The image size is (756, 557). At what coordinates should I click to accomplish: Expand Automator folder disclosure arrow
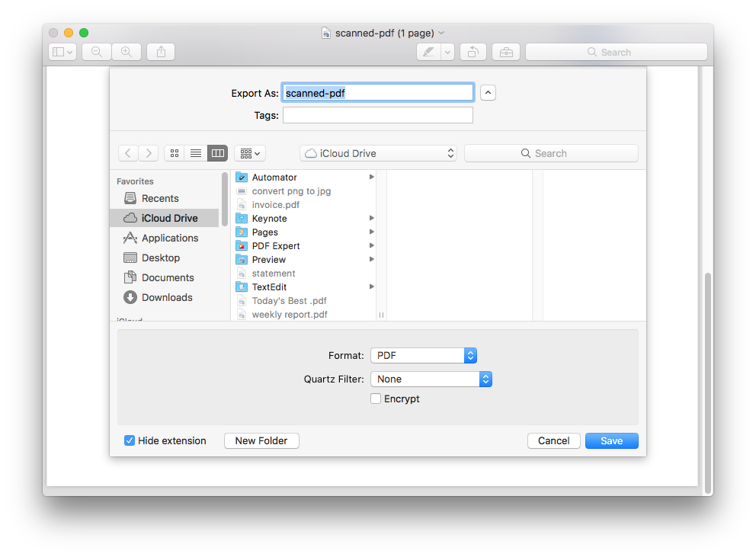(371, 177)
